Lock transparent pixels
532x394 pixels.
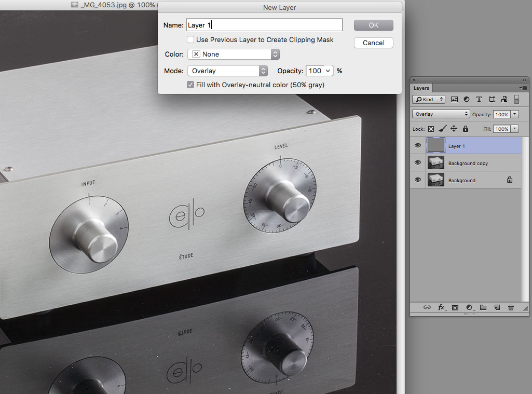point(431,129)
